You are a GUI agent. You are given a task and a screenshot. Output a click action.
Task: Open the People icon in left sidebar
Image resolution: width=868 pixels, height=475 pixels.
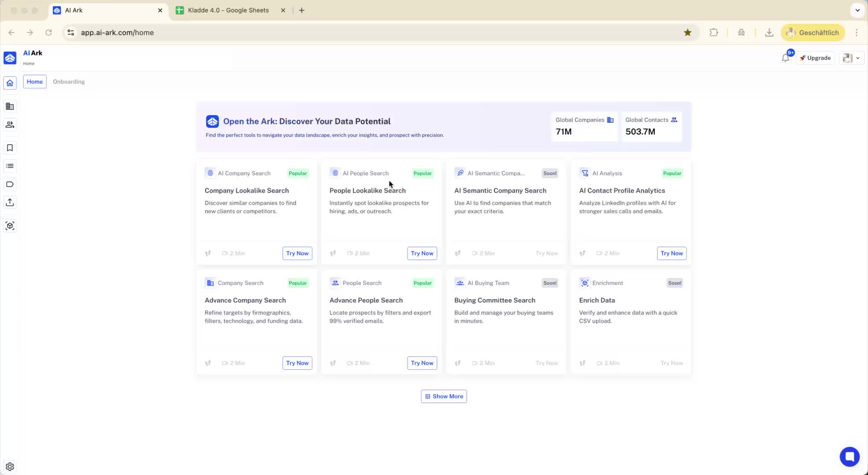pos(10,125)
